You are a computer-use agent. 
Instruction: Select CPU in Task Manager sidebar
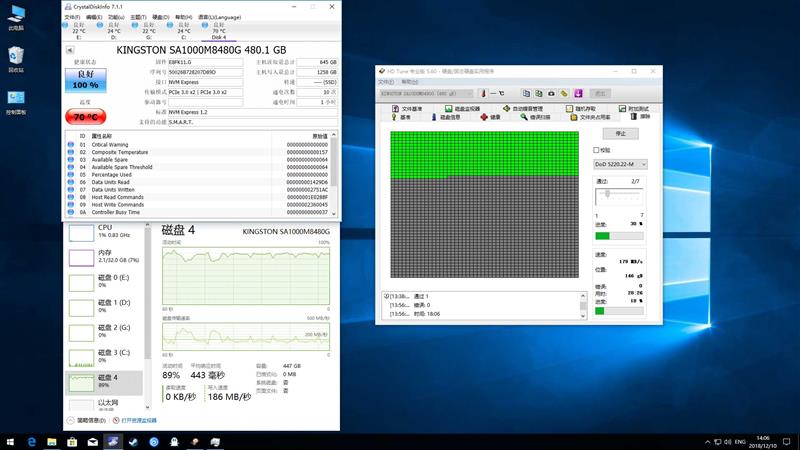pyautogui.click(x=105, y=232)
